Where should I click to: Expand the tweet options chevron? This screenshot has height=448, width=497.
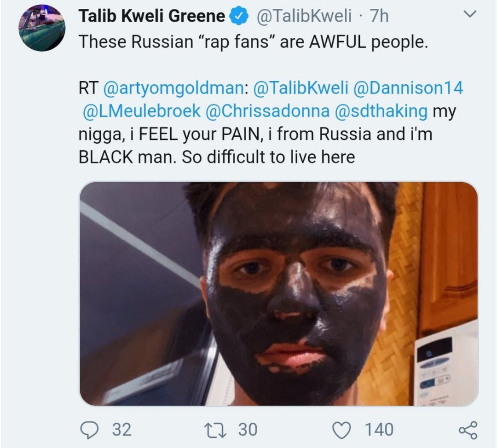(470, 14)
